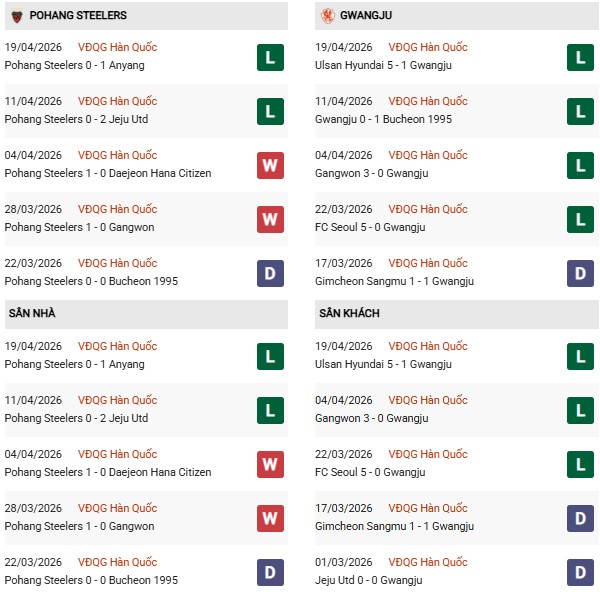Select the Sân Khách section header

pos(349,314)
